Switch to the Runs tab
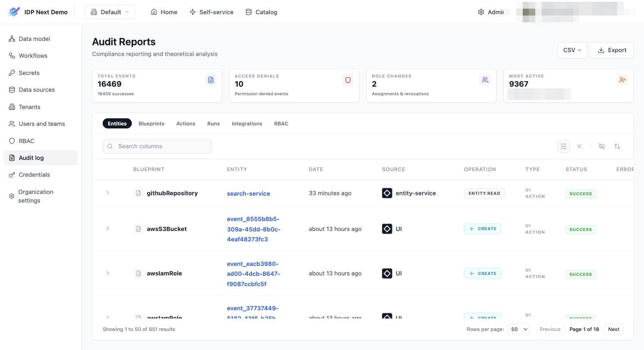644x350 pixels. [x=213, y=124]
